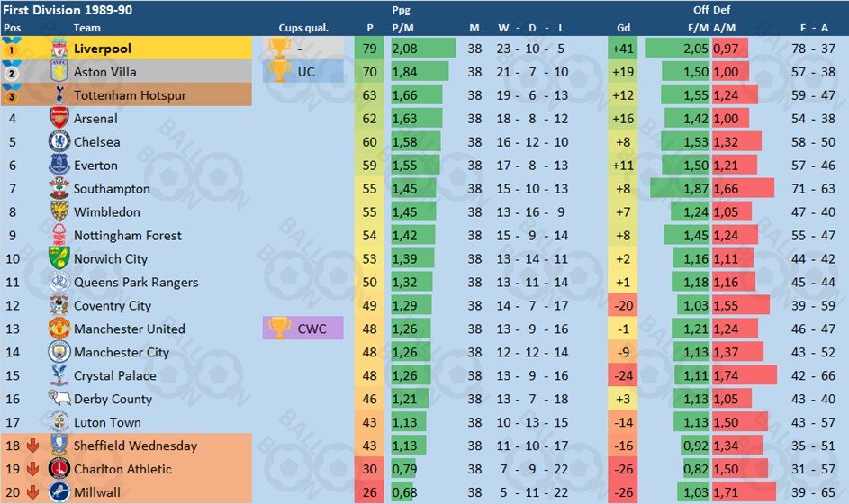849x504 pixels.
Task: Select the Gd column header
Action: click(623, 28)
